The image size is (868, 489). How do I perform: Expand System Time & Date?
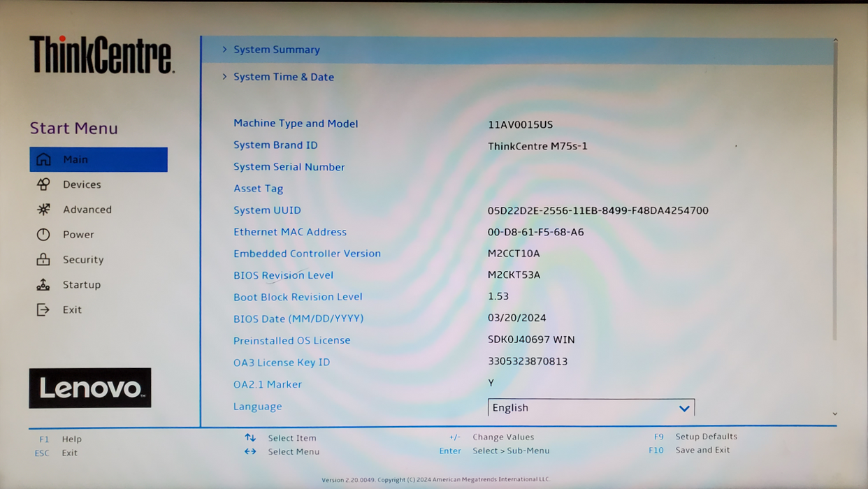283,77
